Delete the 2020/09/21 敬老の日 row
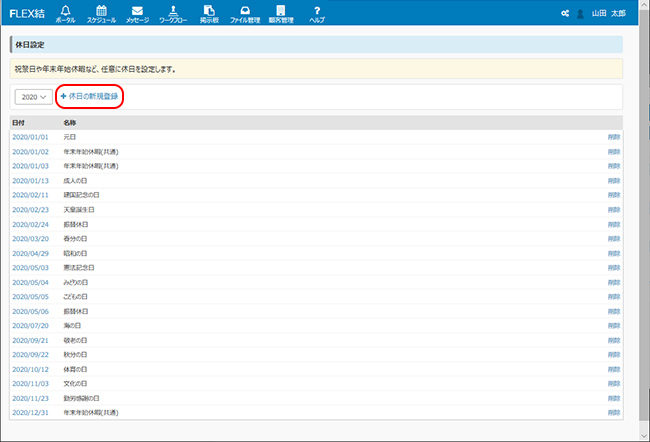The height and width of the screenshot is (442, 650). 614,340
